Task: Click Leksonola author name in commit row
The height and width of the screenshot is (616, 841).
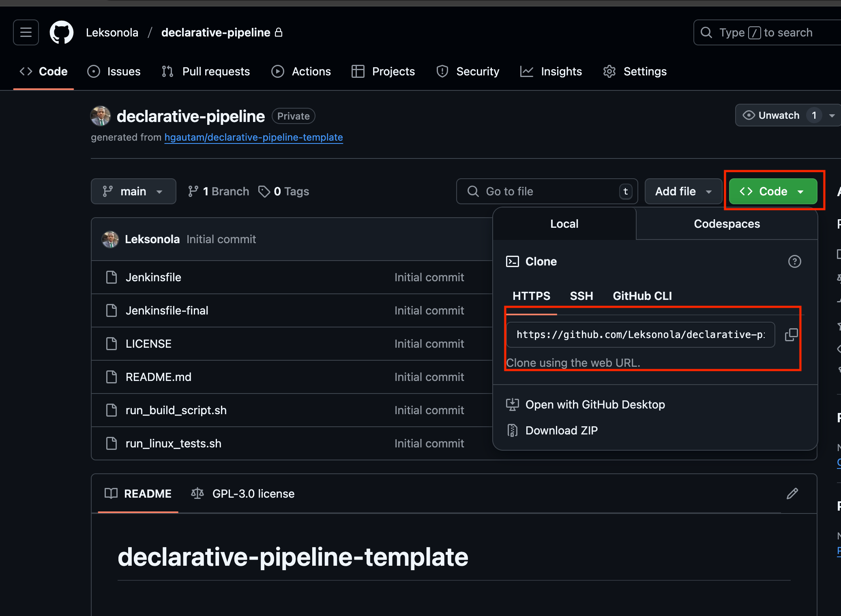Action: click(x=152, y=239)
